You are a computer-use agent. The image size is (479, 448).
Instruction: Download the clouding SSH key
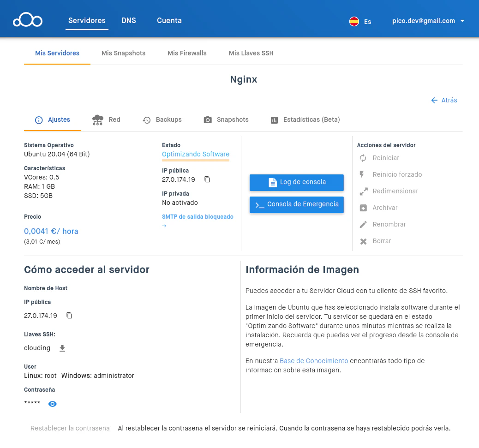(62, 348)
